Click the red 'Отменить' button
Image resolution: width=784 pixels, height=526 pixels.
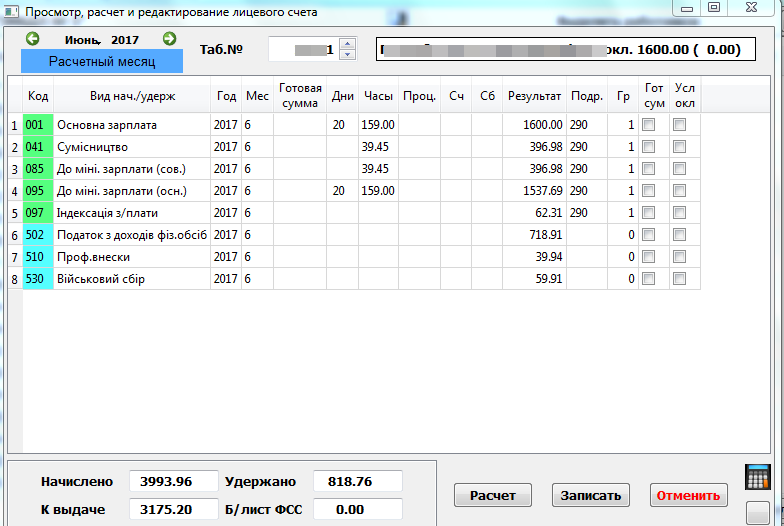coord(689,495)
